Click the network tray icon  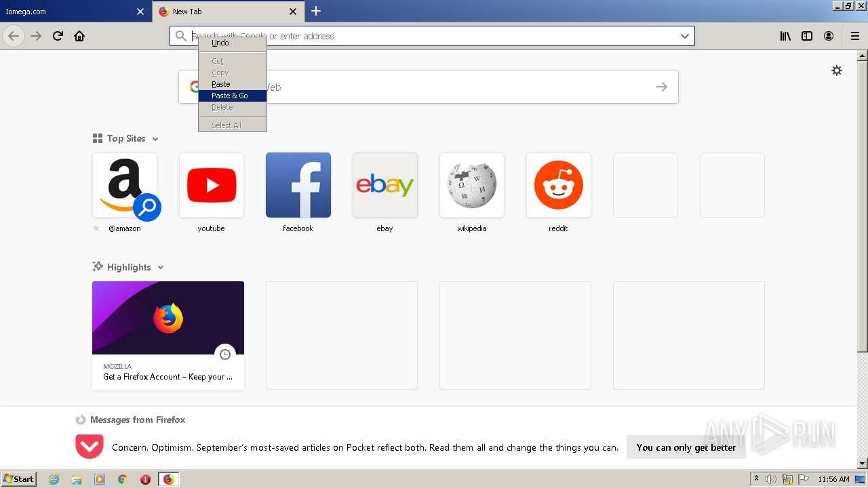click(x=787, y=479)
